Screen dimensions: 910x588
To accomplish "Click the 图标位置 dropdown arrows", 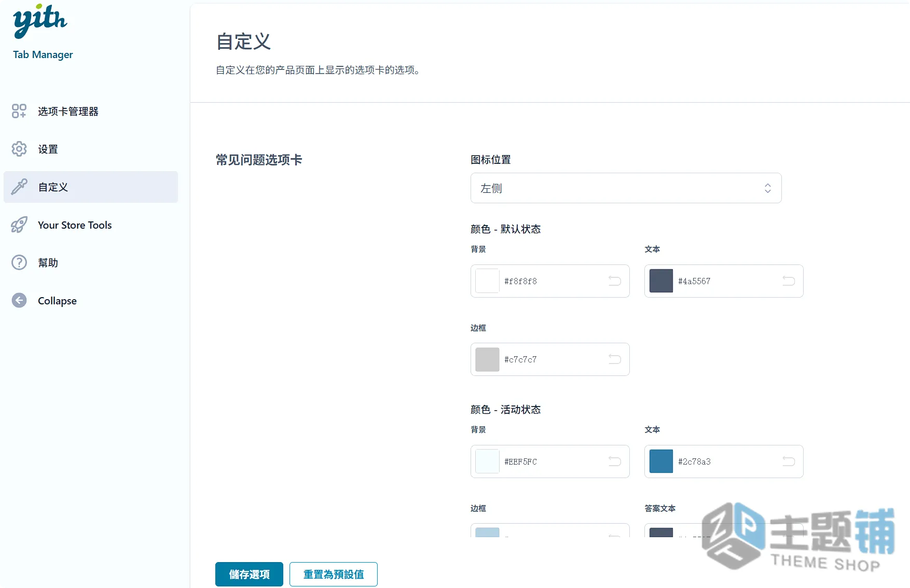I will 768,188.
